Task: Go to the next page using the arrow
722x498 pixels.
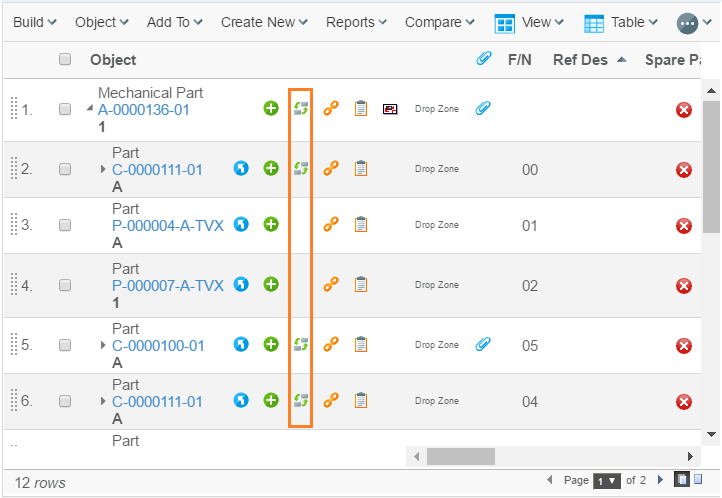Action: pos(660,481)
